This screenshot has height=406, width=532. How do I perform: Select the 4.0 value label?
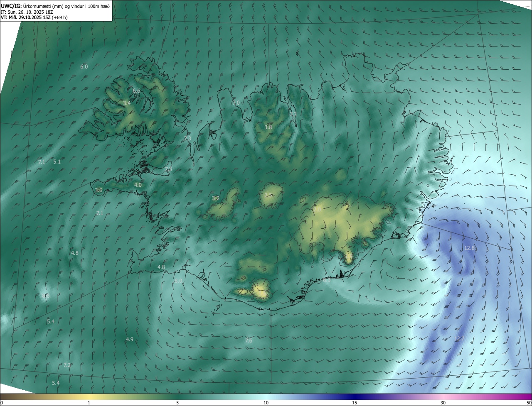coord(138,185)
